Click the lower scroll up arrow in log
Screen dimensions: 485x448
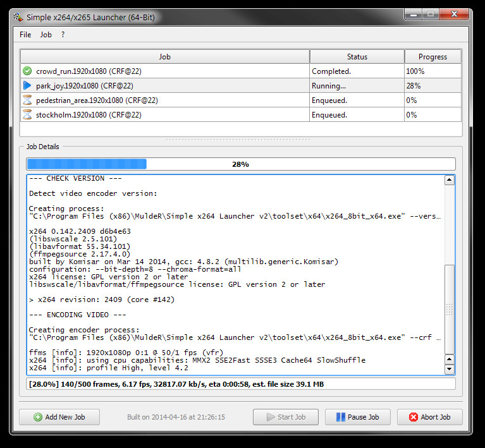450,359
